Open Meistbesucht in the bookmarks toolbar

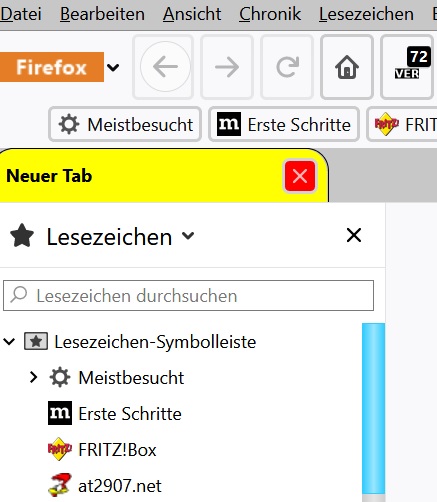pyautogui.click(x=125, y=125)
